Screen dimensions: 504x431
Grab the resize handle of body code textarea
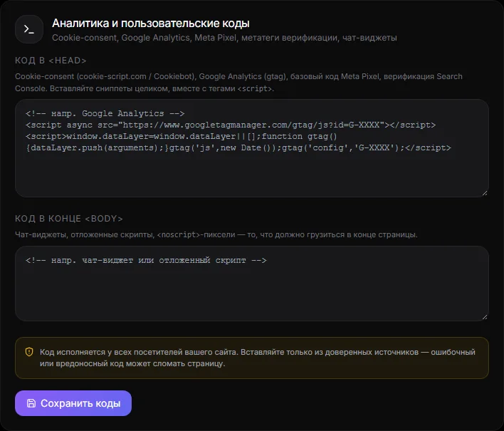click(485, 317)
